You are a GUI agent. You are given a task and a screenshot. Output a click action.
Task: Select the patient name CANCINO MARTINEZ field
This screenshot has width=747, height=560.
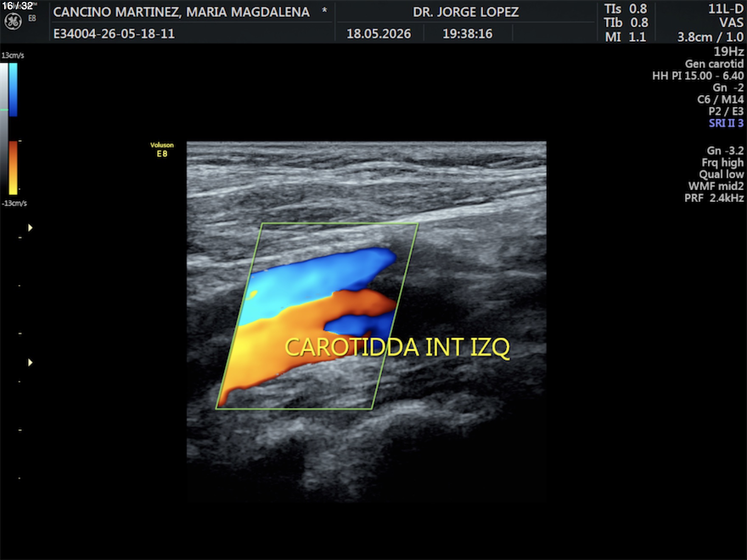tap(182, 12)
